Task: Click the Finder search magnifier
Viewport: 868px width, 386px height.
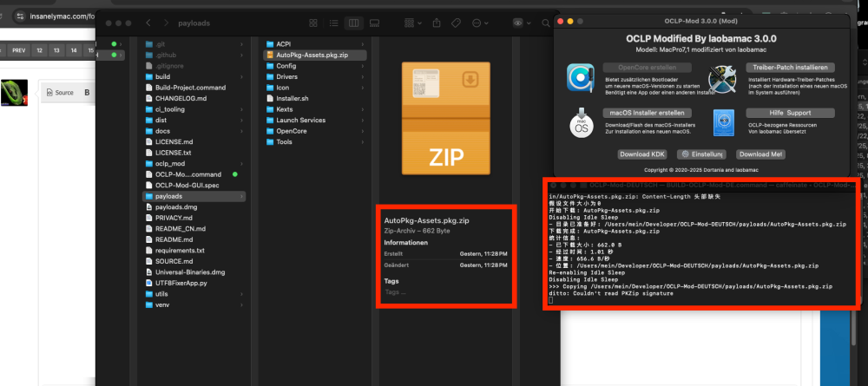Action: pos(545,23)
